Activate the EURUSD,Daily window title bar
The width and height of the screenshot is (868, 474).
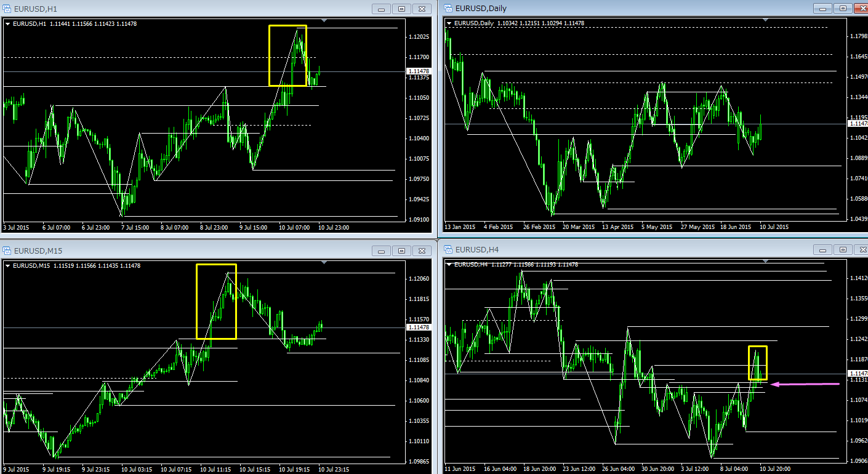pos(616,9)
